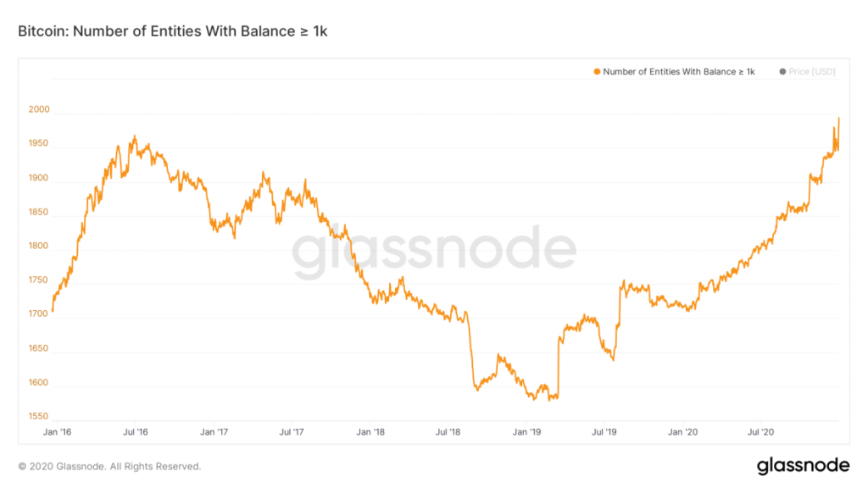Click the 1550 y-axis value

click(x=40, y=417)
